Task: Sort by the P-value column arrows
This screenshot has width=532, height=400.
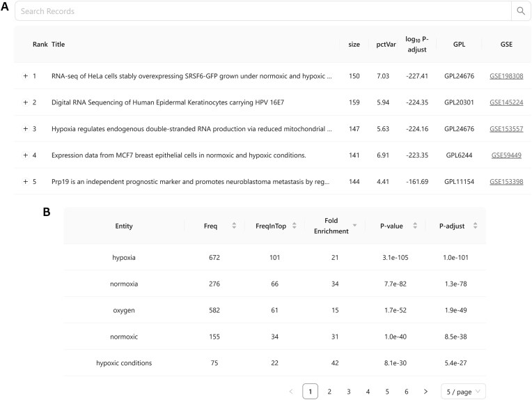Action: click(415, 226)
